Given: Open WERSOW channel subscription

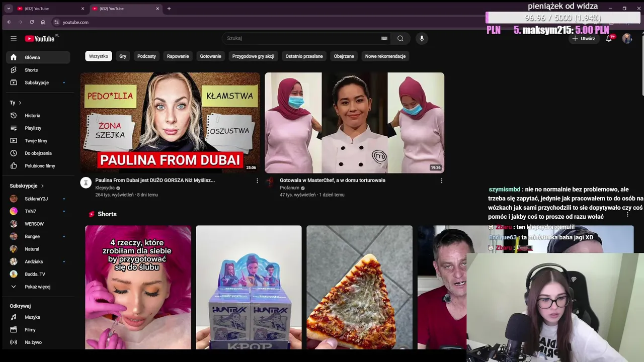Looking at the screenshot, I should pyautogui.click(x=38, y=224).
